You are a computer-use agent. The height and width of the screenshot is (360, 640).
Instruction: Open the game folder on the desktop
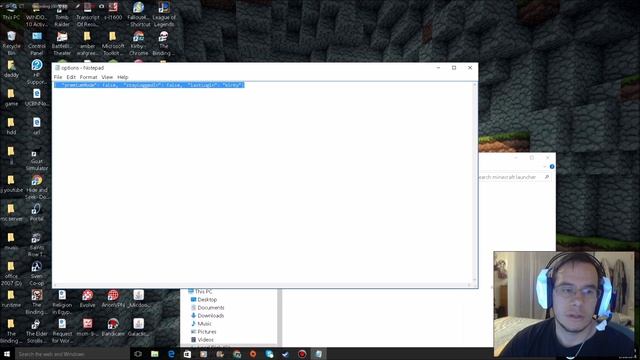11,97
